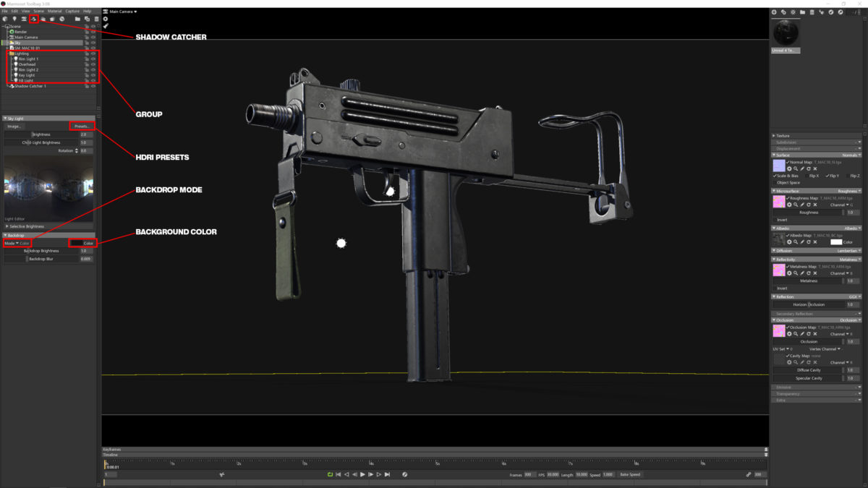The image size is (868, 488).
Task: Remove the Albedo Map using its X icon
Action: 814,242
